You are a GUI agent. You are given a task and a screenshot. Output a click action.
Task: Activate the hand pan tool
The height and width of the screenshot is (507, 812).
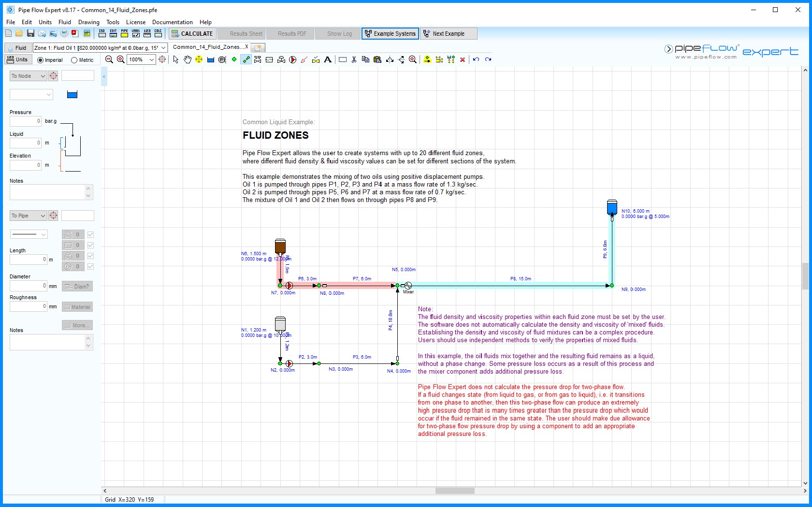tap(187, 59)
